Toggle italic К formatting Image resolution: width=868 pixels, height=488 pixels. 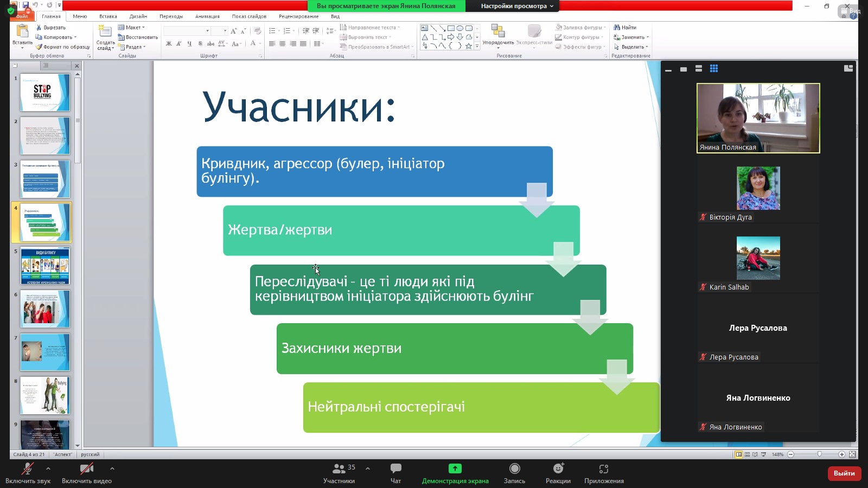[178, 44]
